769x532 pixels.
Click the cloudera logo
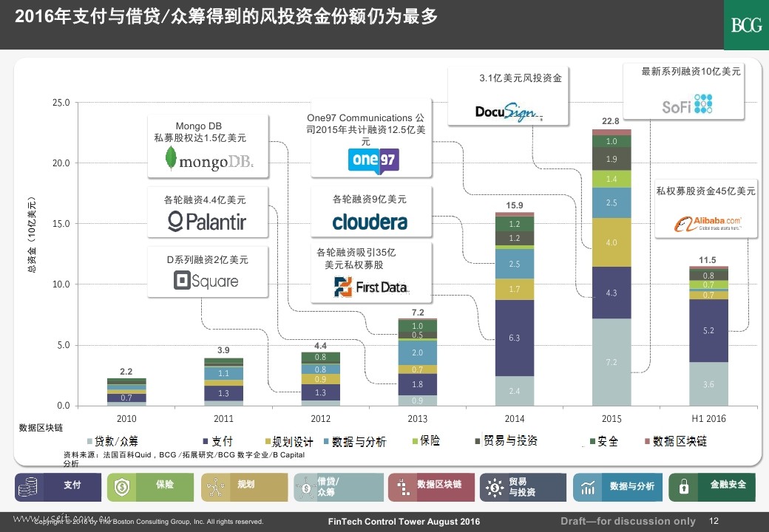[370, 222]
